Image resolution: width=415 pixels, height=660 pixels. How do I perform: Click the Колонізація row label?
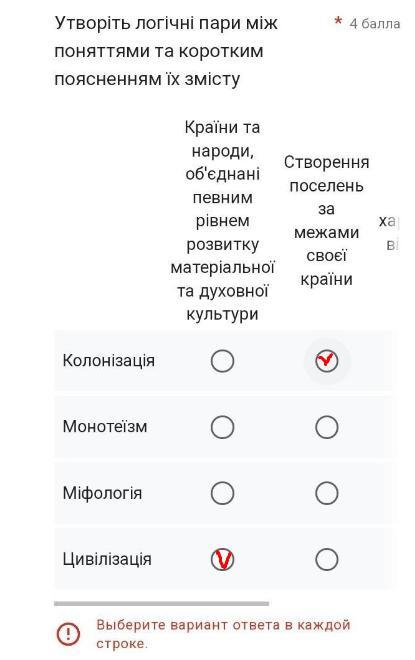pos(109,361)
